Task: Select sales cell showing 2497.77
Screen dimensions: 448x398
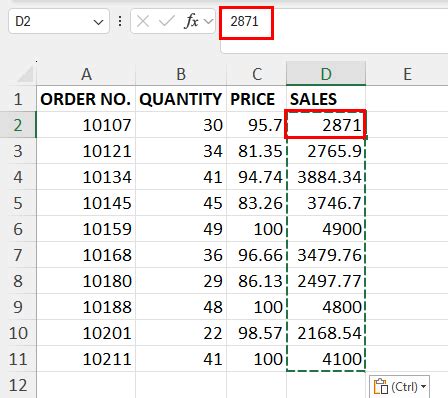Action: pyautogui.click(x=326, y=281)
